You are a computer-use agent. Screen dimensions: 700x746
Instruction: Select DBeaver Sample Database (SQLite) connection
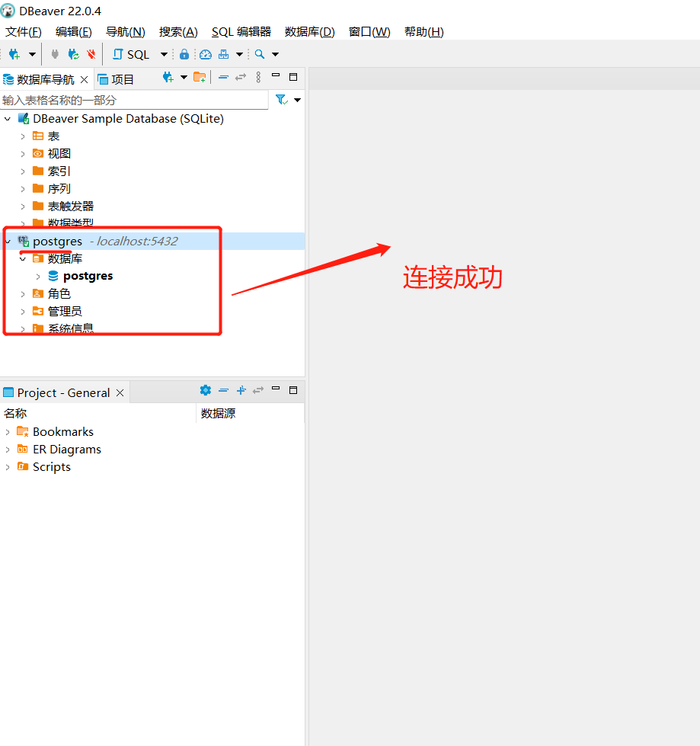[128, 118]
